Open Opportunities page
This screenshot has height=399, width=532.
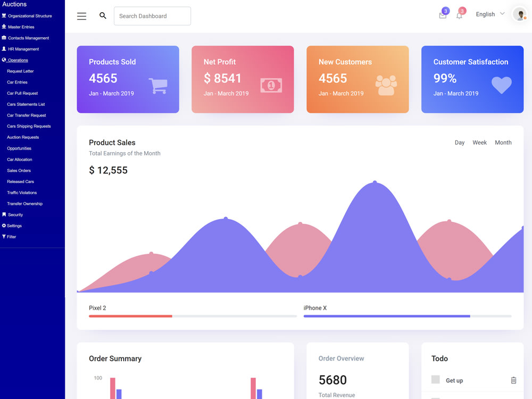(19, 148)
